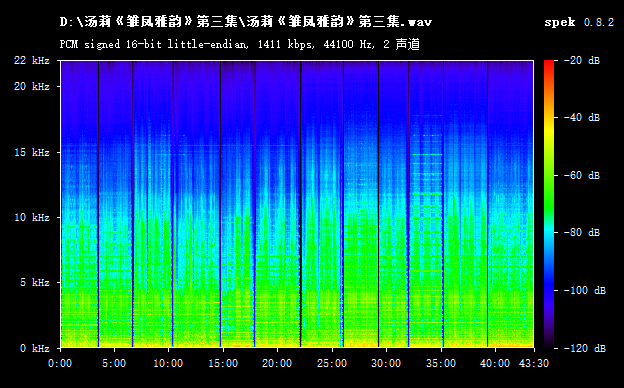Click the red top of the dB color scale
This screenshot has height=388, width=624.
pyautogui.click(x=549, y=64)
